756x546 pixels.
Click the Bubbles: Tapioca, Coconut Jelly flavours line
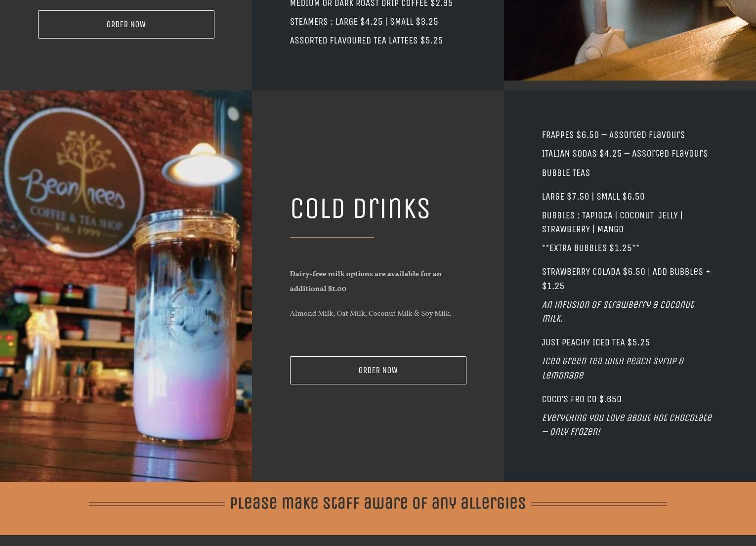tap(612, 222)
